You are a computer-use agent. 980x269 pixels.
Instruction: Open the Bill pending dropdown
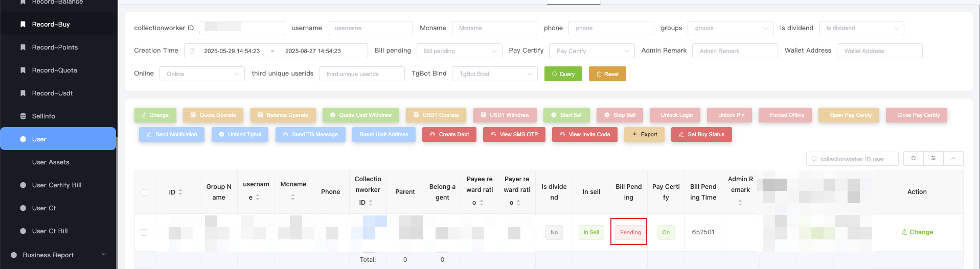460,51
